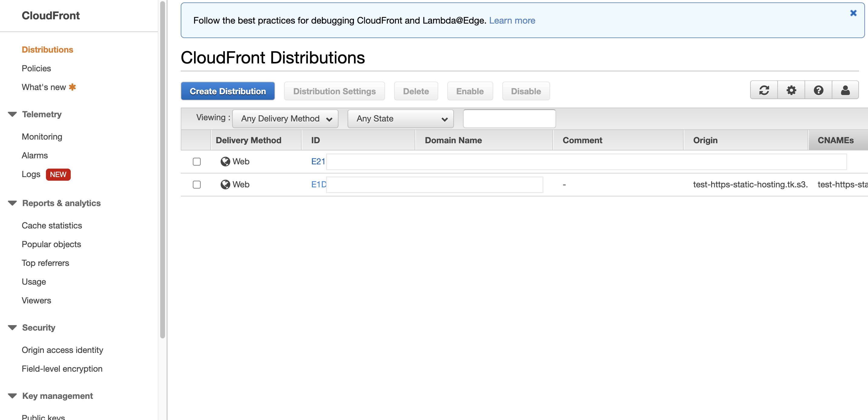Open the settings gear icon

click(791, 90)
